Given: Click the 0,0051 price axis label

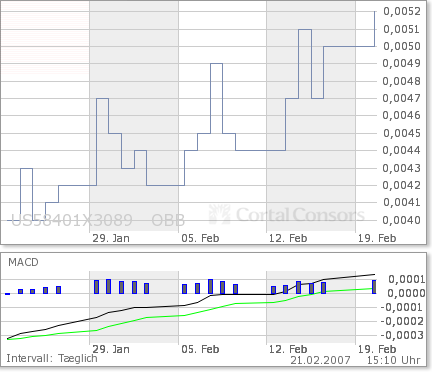Looking at the screenshot, I should (x=402, y=29).
